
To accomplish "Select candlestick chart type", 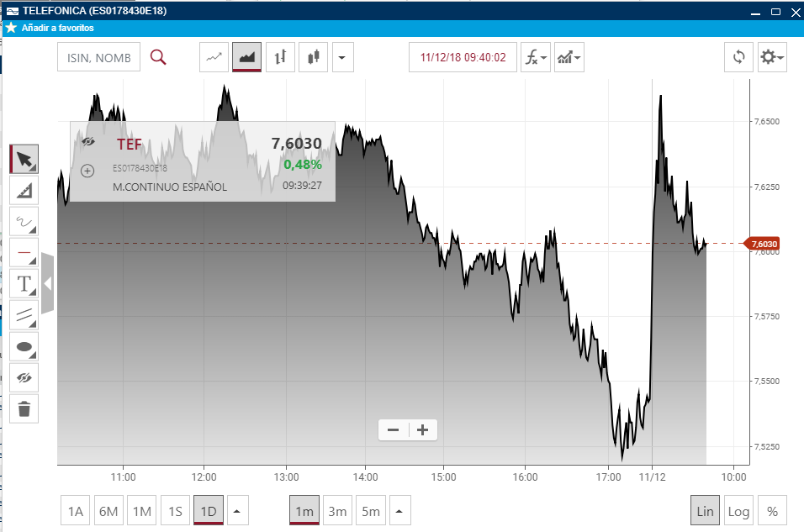I will pos(314,57).
